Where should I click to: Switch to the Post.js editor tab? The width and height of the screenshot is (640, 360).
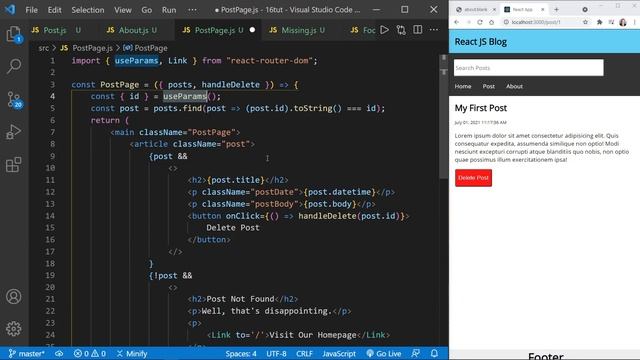pyautogui.click(x=57, y=30)
